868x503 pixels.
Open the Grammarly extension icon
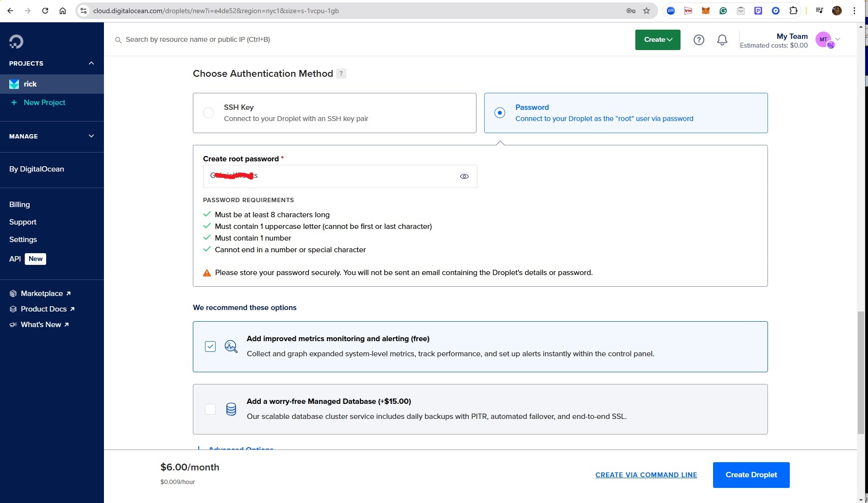pos(723,11)
